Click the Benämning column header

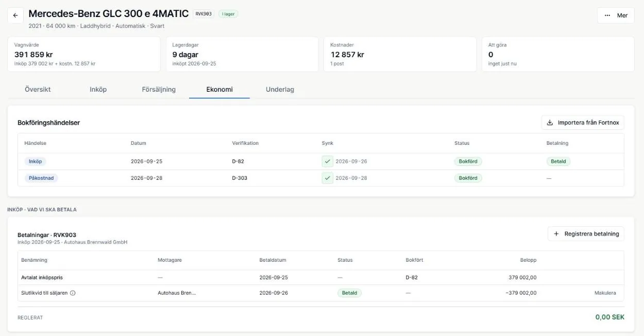click(x=35, y=260)
